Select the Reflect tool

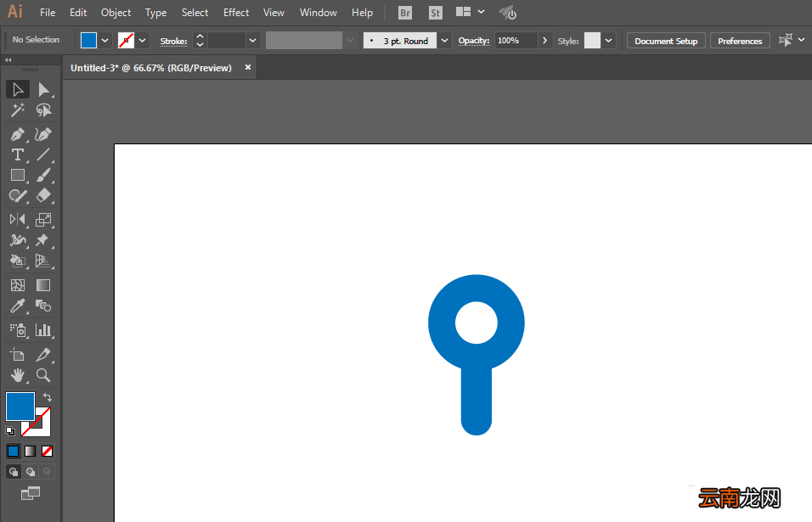point(18,220)
